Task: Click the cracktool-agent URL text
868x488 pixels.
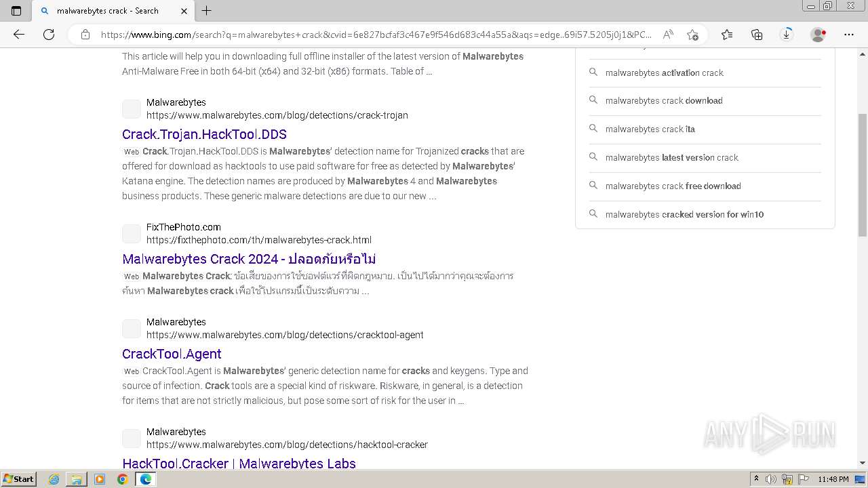Action: point(285,335)
